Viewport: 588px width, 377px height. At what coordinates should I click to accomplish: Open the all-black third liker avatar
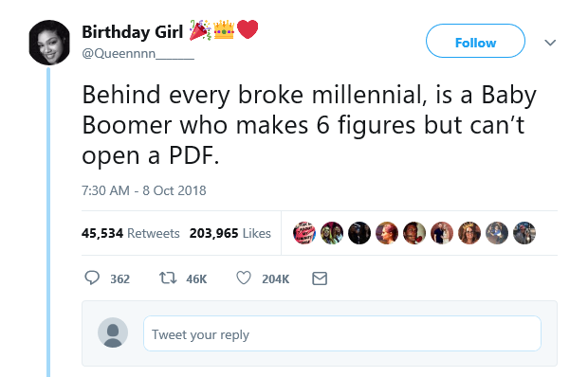[x=359, y=233]
